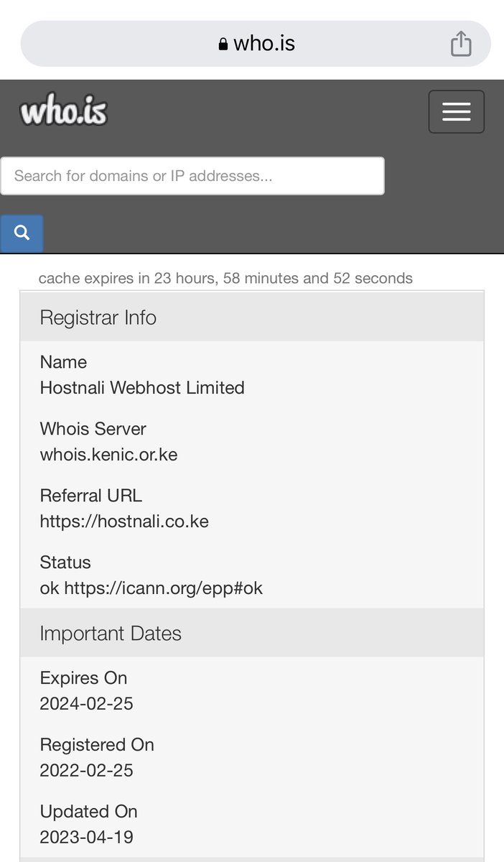Viewport: 504px width, 862px height.
Task: Click the 'Expires On' label
Action: coord(83,678)
